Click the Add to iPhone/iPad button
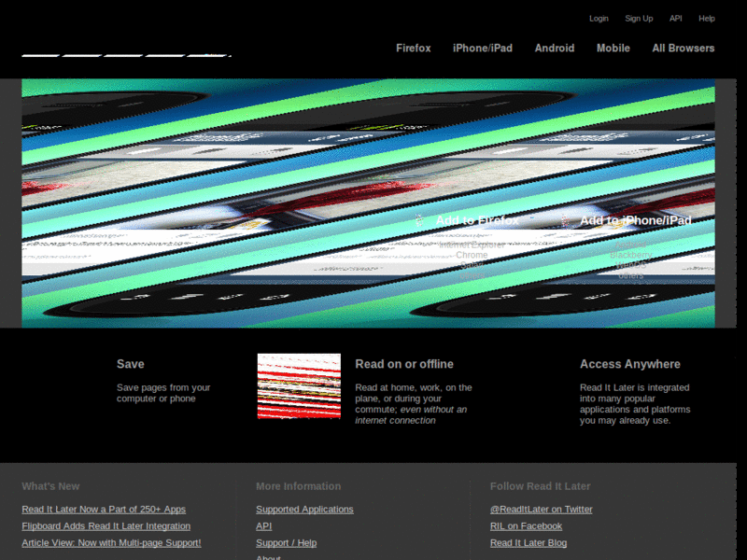 [x=636, y=220]
